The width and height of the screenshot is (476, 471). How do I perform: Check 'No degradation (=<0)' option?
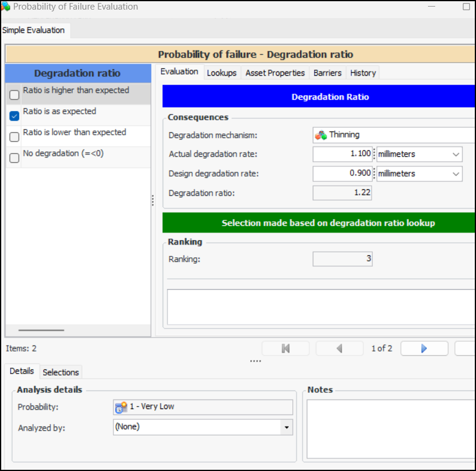(14, 158)
